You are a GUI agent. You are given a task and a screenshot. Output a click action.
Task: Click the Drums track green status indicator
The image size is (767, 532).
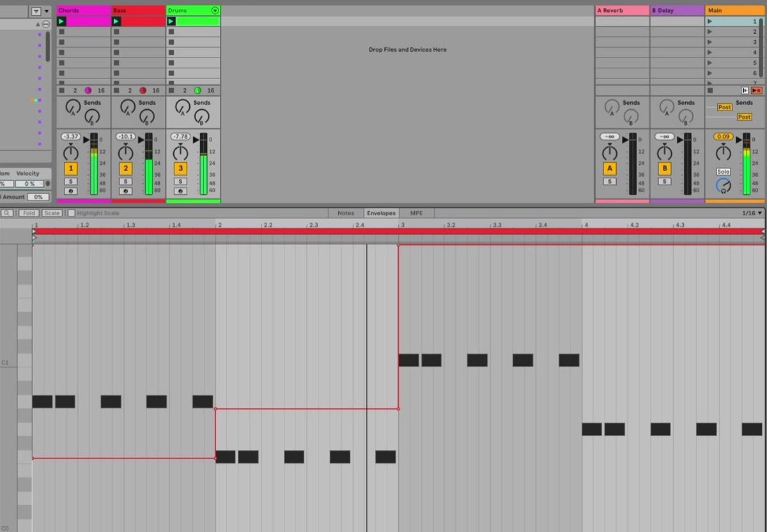(x=198, y=91)
